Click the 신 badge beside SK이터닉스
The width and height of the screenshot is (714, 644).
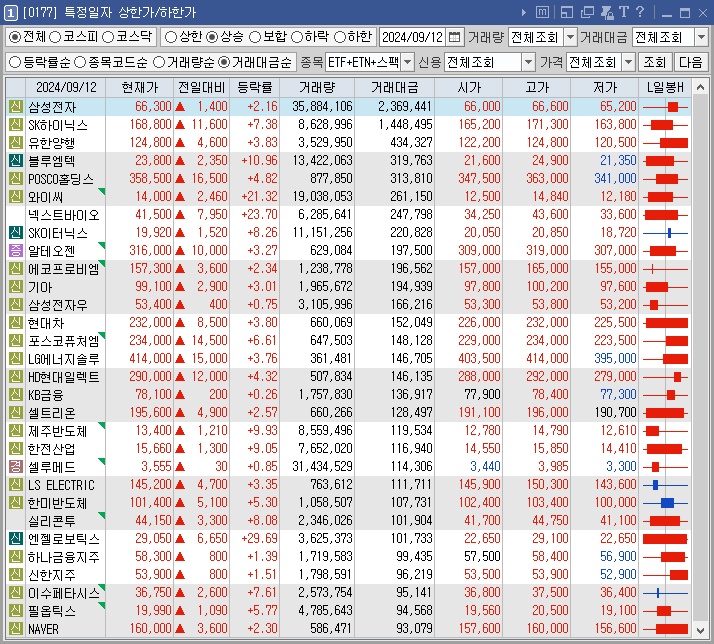tap(15, 233)
